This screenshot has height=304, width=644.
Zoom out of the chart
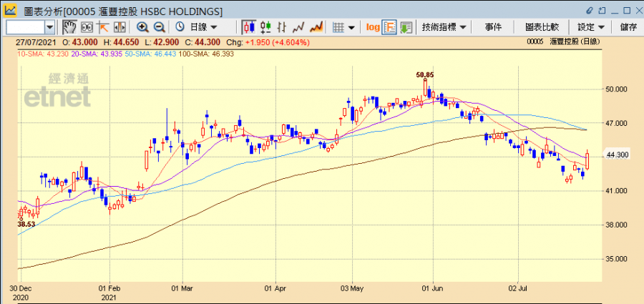[x=159, y=27]
